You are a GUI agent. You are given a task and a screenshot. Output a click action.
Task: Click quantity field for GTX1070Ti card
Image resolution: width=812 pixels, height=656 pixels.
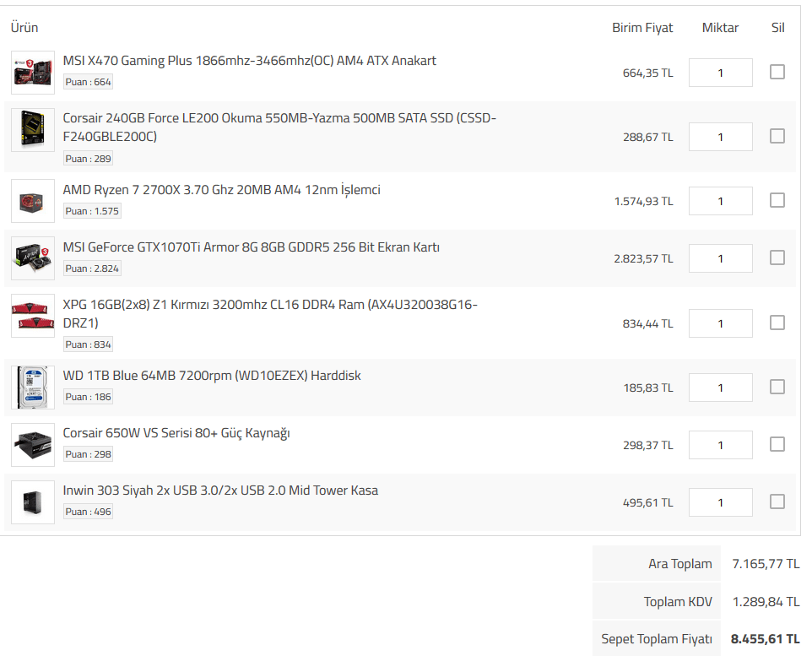point(720,258)
